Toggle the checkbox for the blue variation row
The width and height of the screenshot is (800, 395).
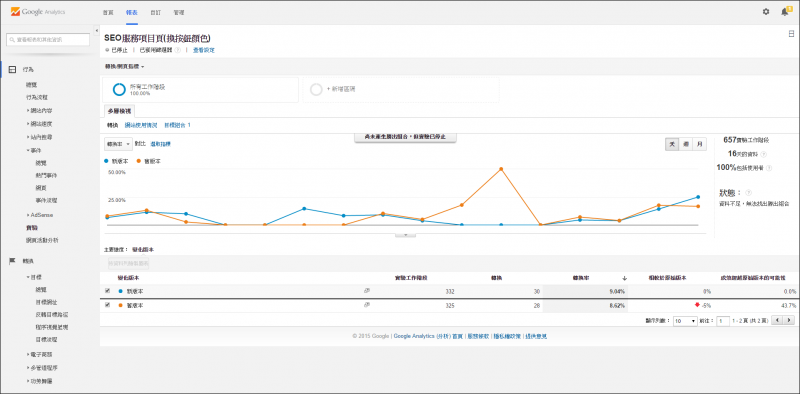click(x=107, y=291)
